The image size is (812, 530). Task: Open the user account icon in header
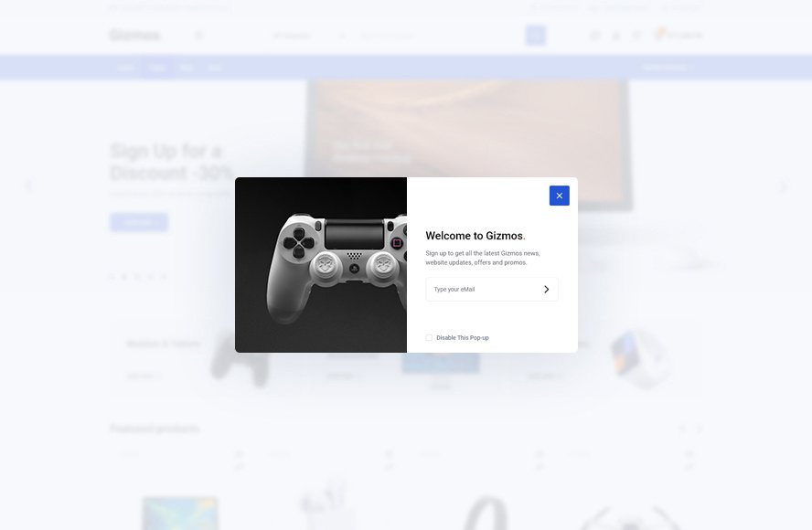pos(615,36)
